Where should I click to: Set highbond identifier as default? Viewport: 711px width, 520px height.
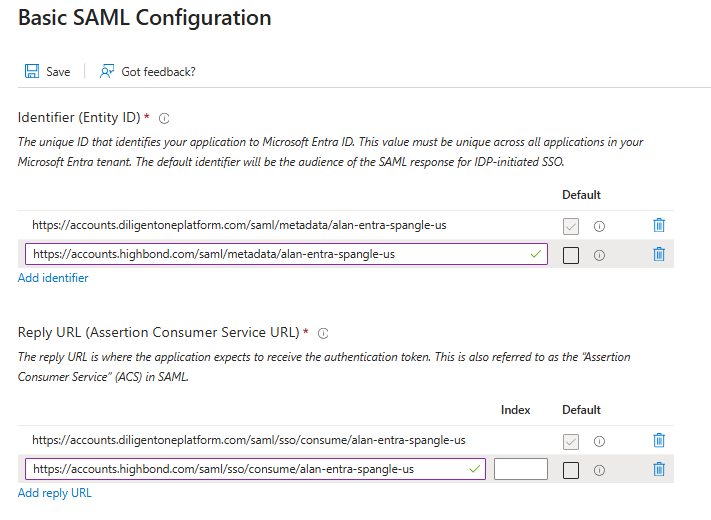(571, 255)
